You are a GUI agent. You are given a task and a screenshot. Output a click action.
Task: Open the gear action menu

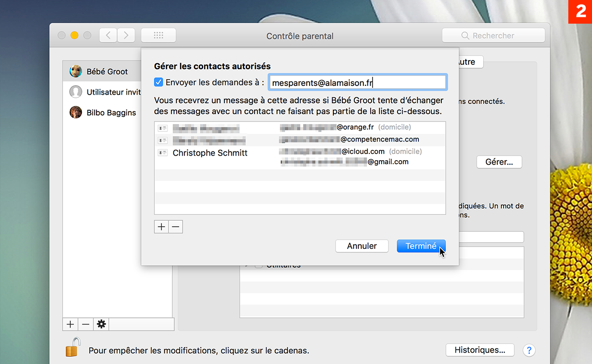102,324
